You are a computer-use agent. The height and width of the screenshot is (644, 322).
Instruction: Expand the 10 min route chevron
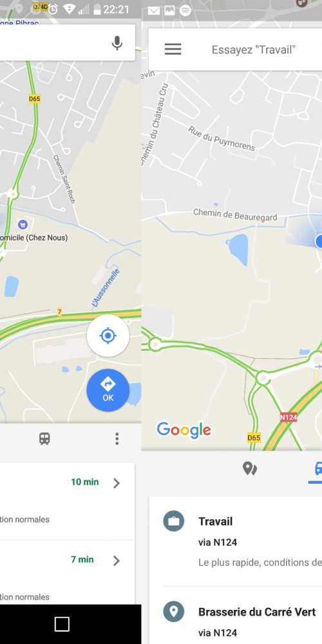(x=117, y=483)
